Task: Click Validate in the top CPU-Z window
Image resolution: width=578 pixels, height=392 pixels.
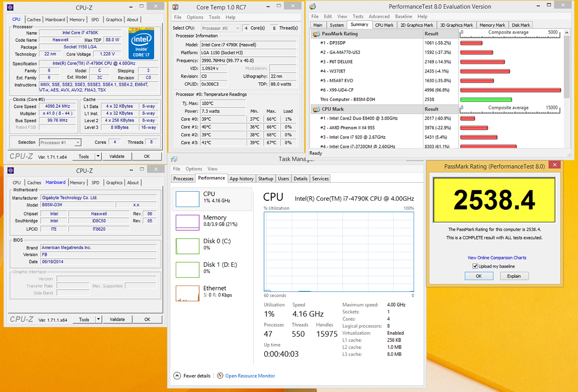Action: click(x=117, y=157)
